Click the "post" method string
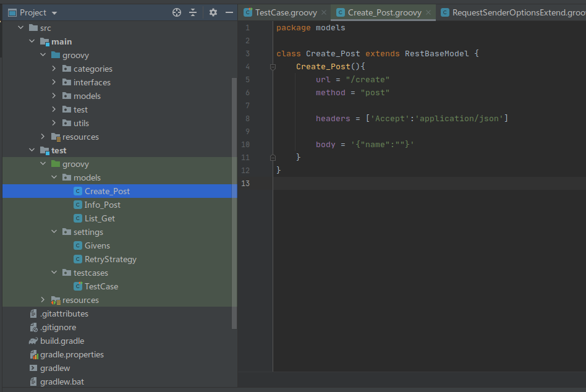The height and width of the screenshot is (392, 586). pos(375,93)
